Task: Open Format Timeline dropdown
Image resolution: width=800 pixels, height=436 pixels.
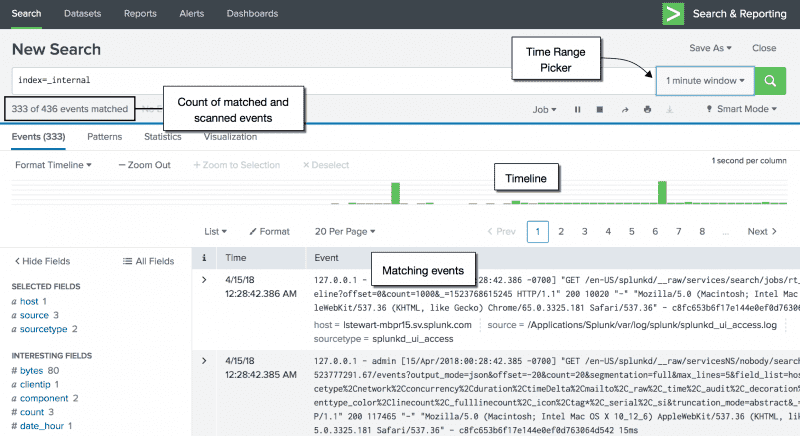Action: [x=53, y=165]
